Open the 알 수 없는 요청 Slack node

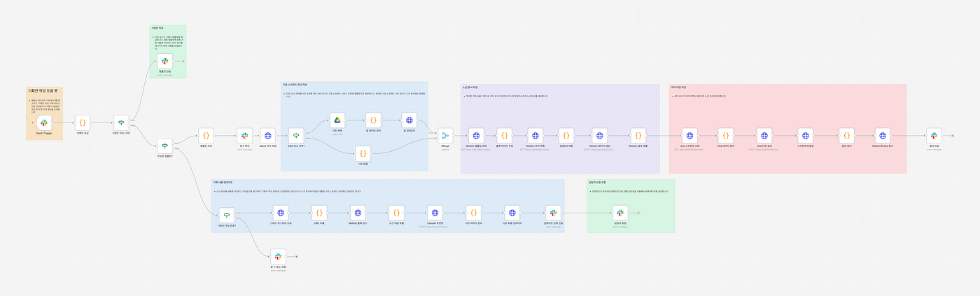278,256
